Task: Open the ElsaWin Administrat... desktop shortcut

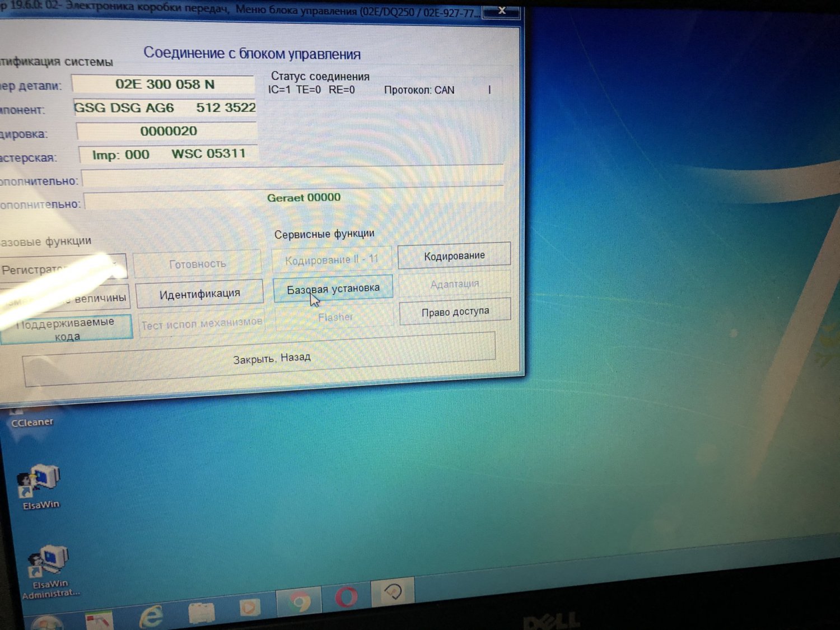Action: click(49, 571)
